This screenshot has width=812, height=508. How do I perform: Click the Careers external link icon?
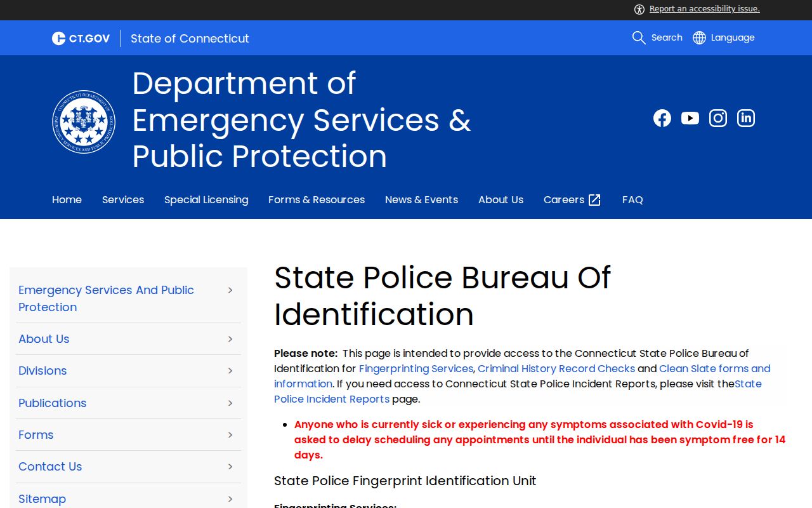[x=594, y=200]
